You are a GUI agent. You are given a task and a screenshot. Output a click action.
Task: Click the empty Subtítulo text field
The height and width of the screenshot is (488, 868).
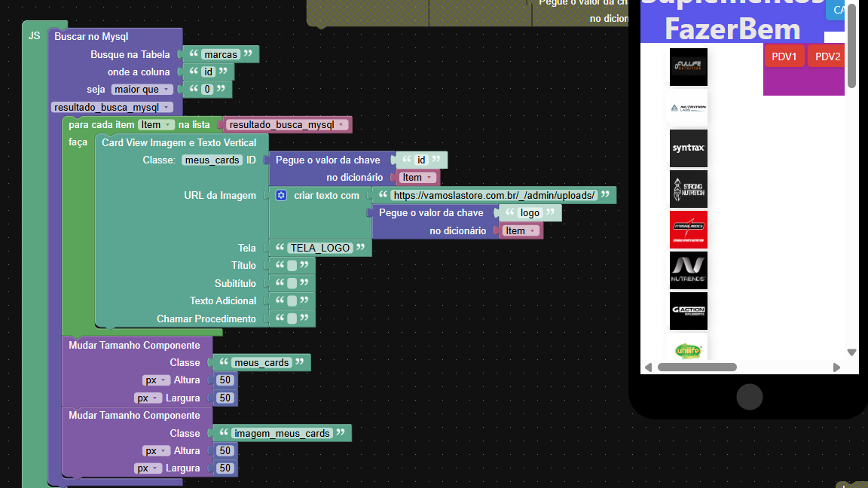click(292, 283)
